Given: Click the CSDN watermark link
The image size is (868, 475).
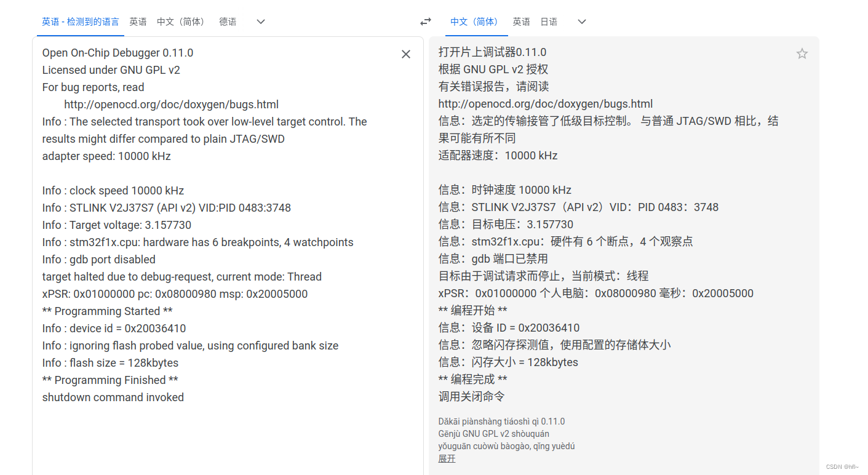Looking at the screenshot, I should tap(843, 468).
